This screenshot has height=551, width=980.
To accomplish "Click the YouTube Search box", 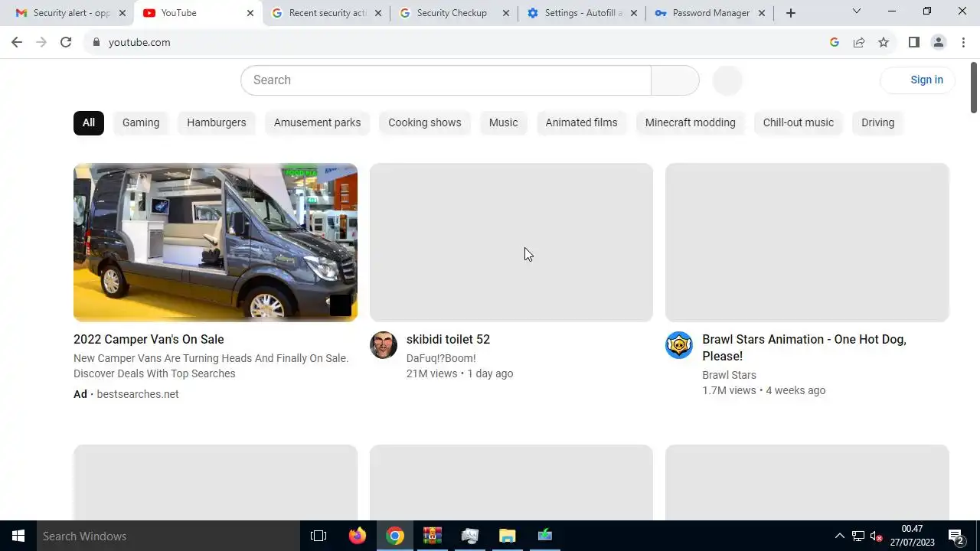I will pos(446,80).
